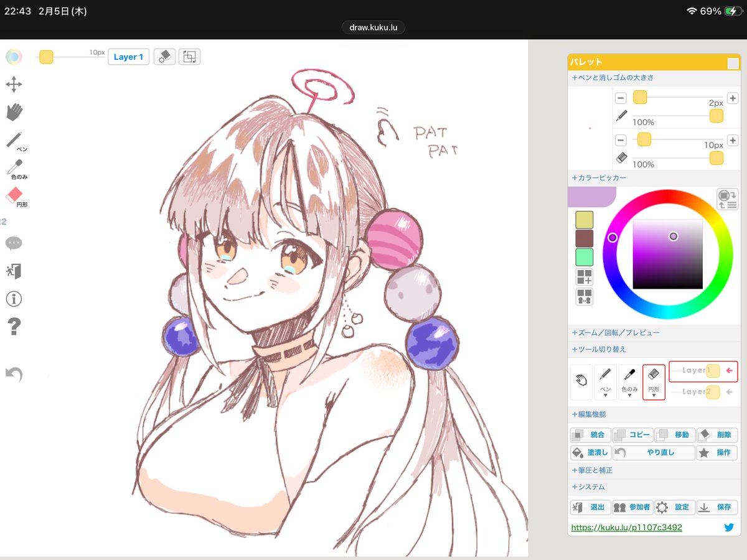Open the question mark help icon

pos(14,327)
